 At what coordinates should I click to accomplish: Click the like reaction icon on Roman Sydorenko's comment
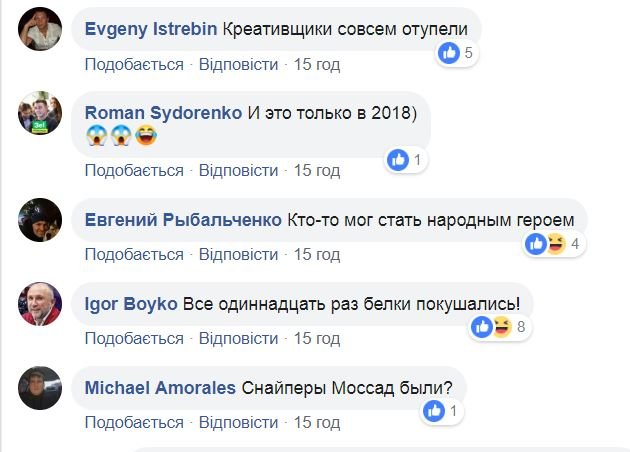[399, 159]
